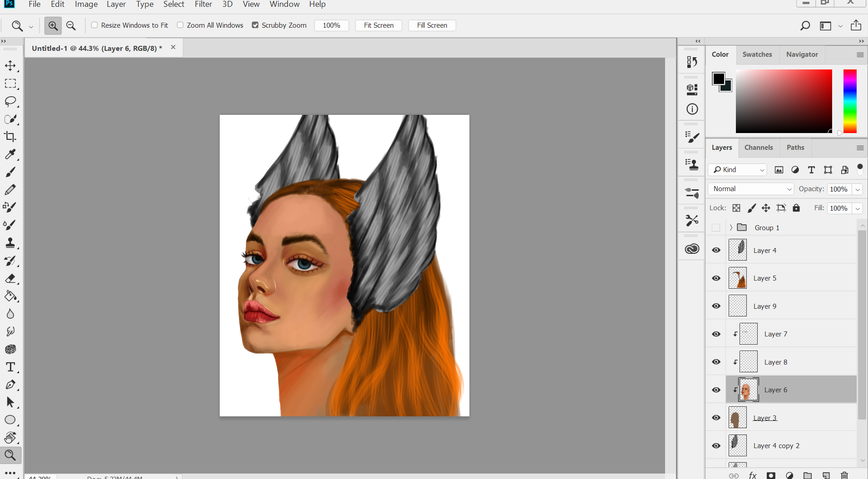Select the Crop tool
The image size is (868, 479).
click(10, 137)
